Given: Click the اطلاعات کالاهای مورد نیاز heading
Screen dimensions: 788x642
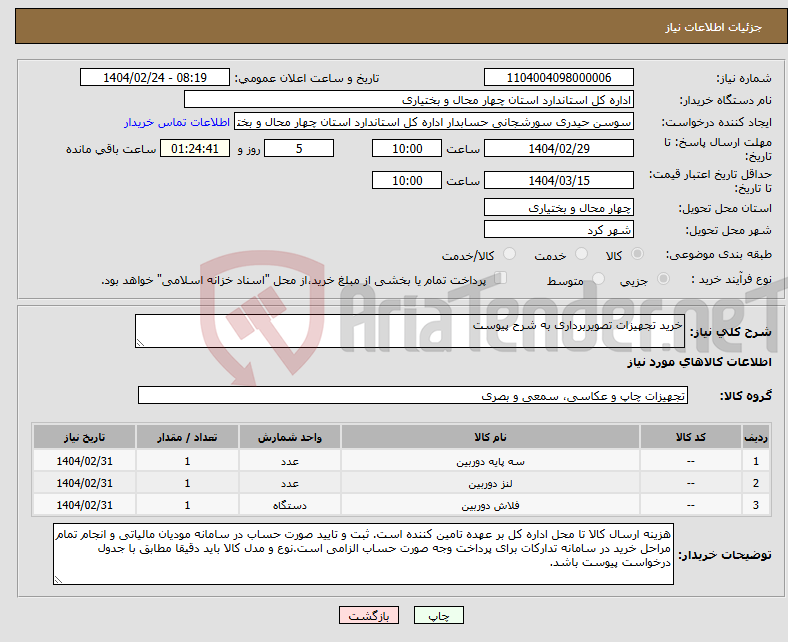Looking at the screenshot, I should pos(699,362).
